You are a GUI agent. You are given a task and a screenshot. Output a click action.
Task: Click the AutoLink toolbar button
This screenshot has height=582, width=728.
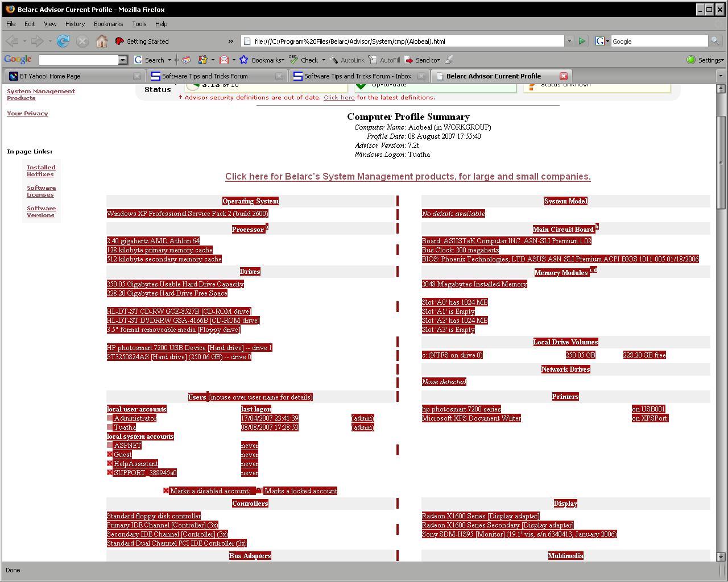coord(347,60)
